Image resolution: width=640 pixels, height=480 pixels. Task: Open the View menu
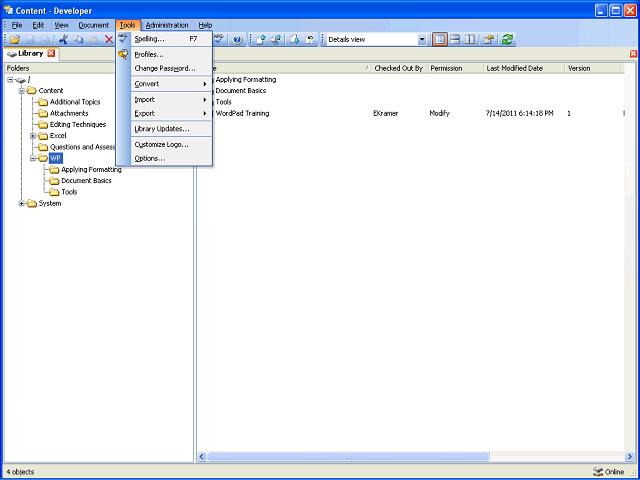(61, 25)
